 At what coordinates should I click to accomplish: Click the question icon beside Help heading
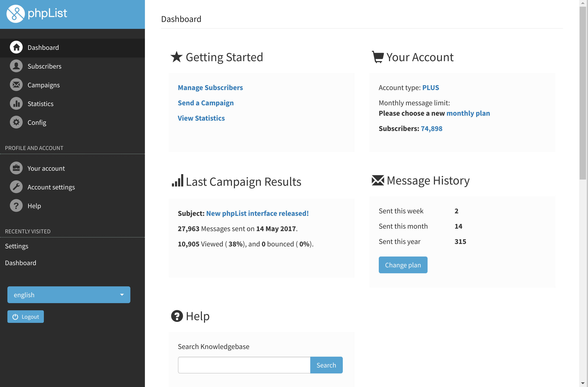point(177,316)
